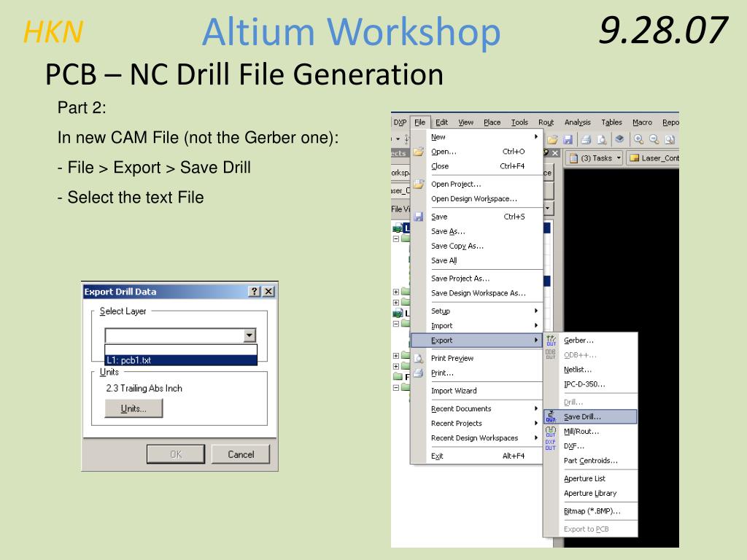Select Open Design Workspace... menu entry
The image size is (747, 560).
[477, 199]
